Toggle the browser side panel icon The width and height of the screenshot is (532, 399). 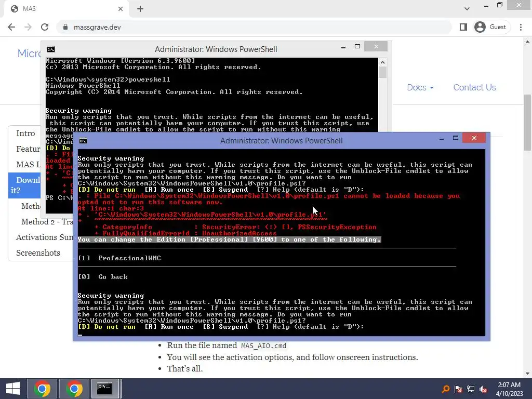[463, 27]
